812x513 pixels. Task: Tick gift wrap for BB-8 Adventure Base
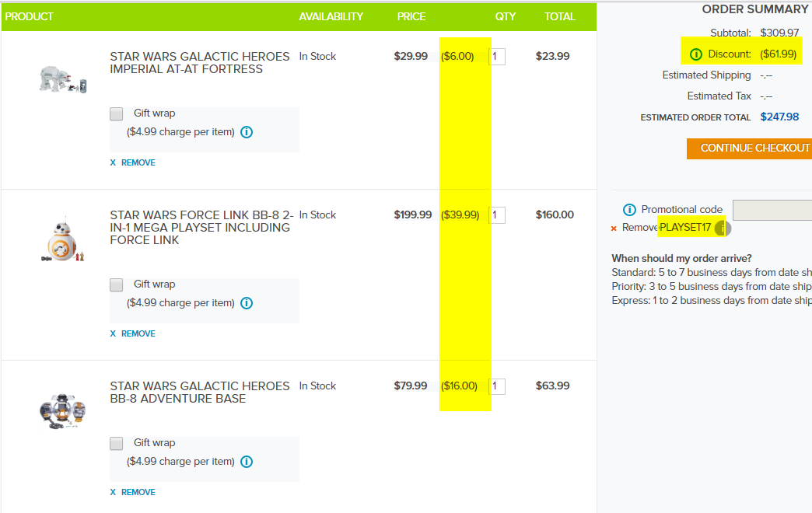point(117,444)
